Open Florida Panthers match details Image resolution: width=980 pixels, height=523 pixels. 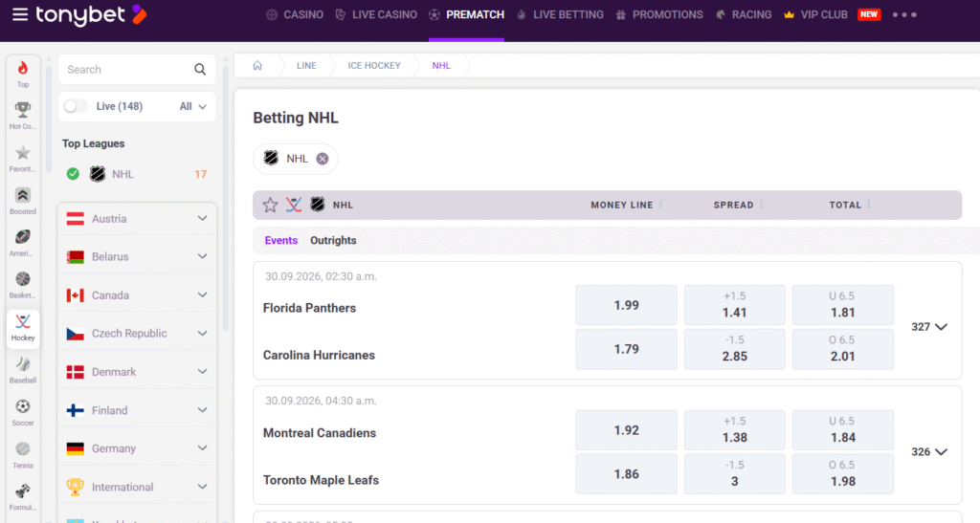[309, 308]
